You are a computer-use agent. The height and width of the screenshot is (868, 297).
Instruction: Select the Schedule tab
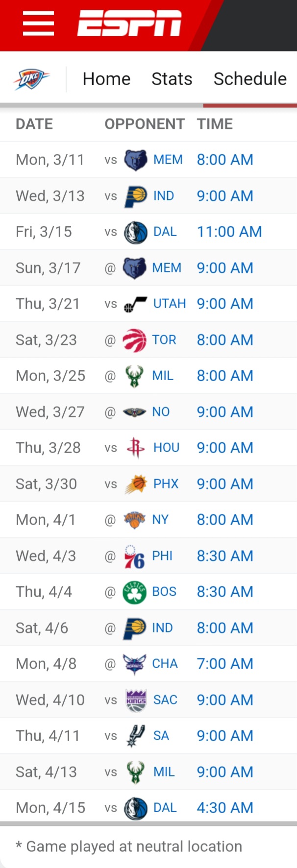pos(250,79)
